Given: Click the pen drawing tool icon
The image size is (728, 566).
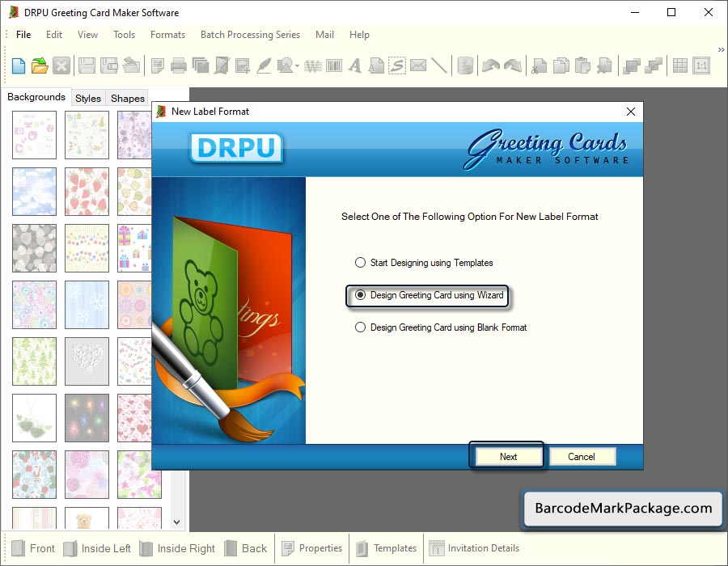Looking at the screenshot, I should 264,65.
